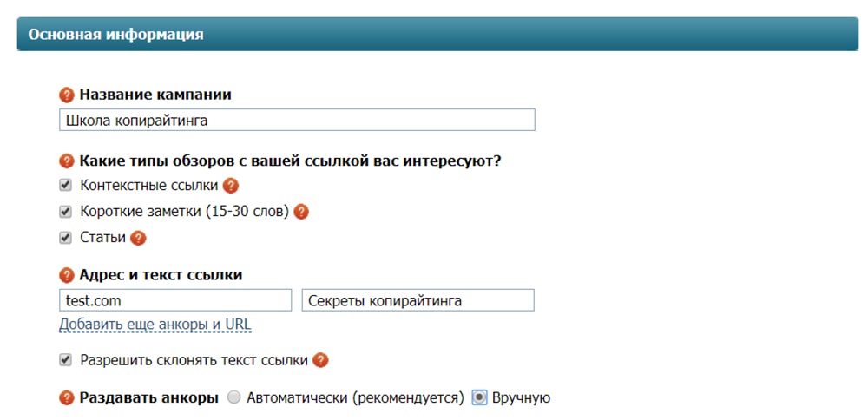Select the «Вручную» radio button
The width and height of the screenshot is (868, 420).
[x=479, y=397]
